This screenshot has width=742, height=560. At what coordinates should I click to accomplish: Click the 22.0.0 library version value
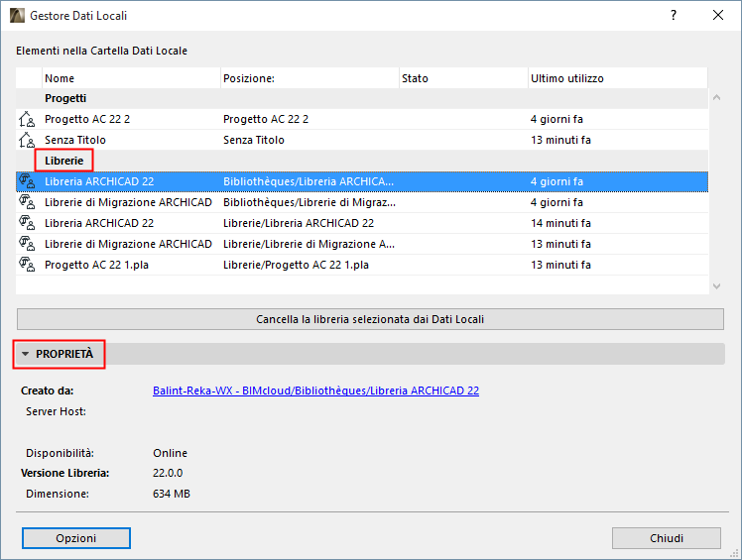point(168,473)
